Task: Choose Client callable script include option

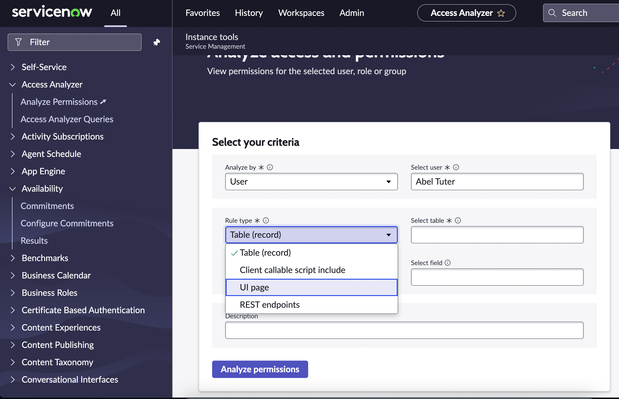Action: [311, 270]
